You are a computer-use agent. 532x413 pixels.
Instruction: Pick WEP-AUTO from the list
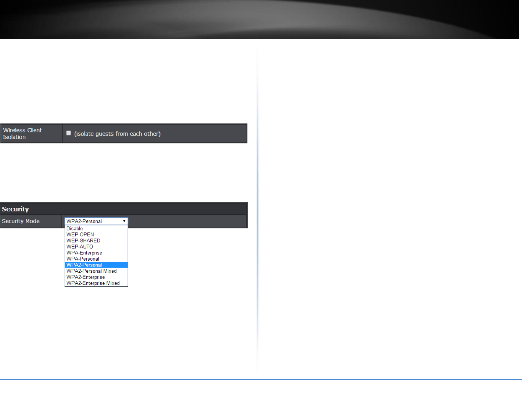[x=96, y=247]
